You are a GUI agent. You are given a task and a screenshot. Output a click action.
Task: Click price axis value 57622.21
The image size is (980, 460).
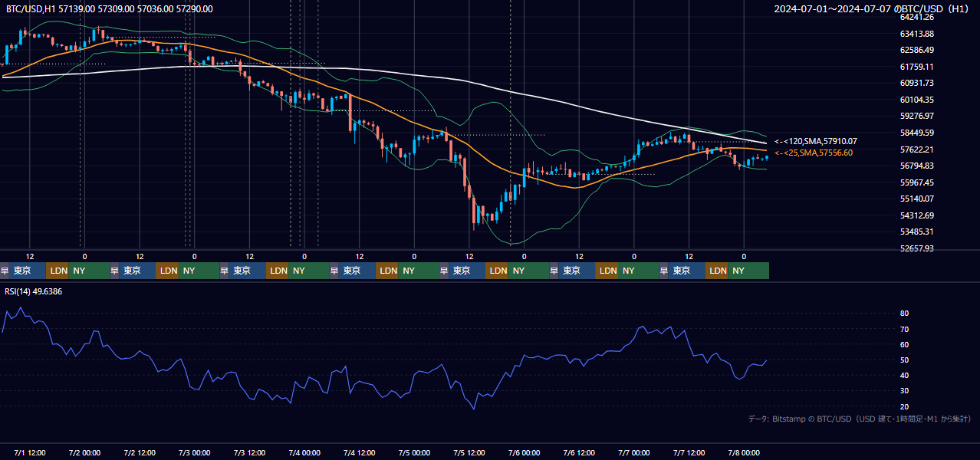(916, 149)
